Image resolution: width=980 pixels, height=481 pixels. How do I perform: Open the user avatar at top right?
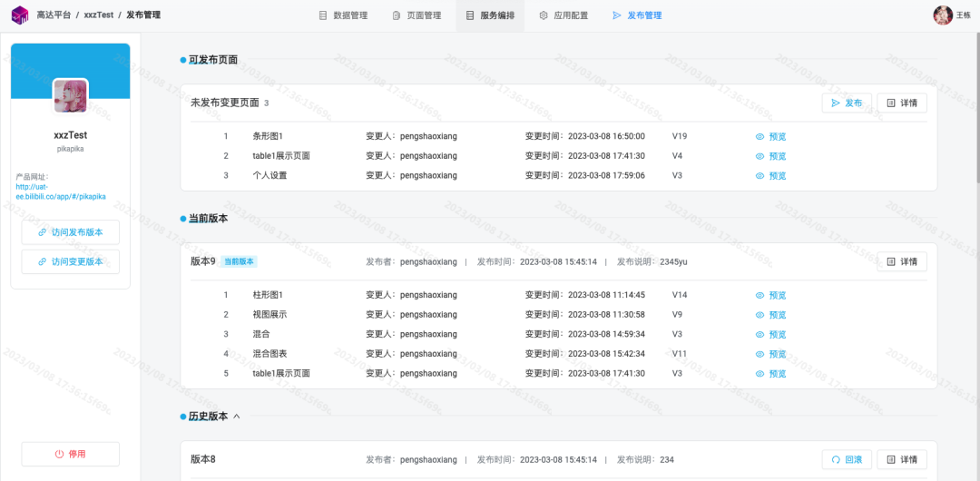943,15
